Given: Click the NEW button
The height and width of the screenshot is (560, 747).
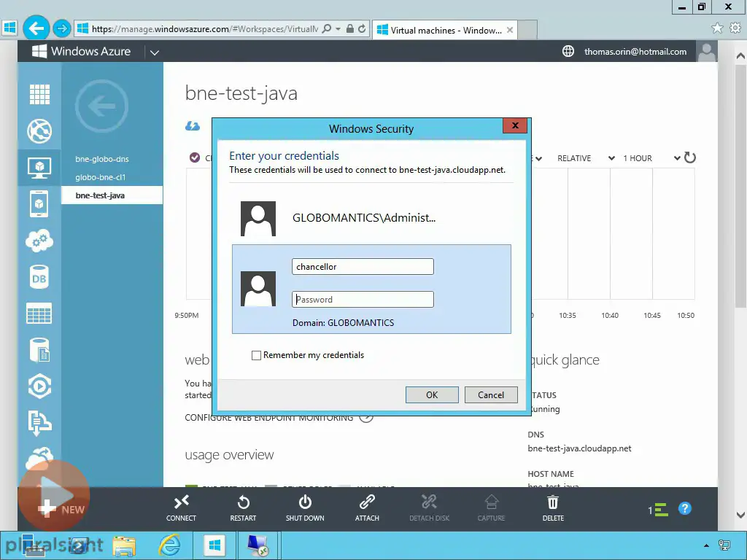Looking at the screenshot, I should tap(62, 509).
